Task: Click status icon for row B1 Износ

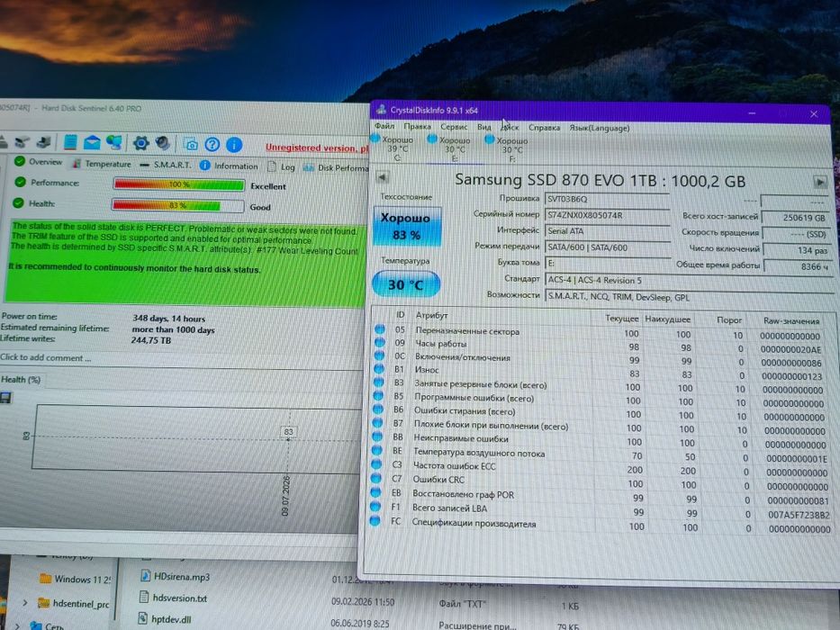Action: [379, 369]
